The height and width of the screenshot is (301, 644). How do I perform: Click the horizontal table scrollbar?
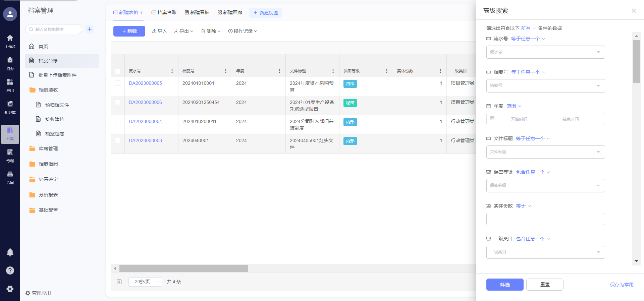point(183,268)
